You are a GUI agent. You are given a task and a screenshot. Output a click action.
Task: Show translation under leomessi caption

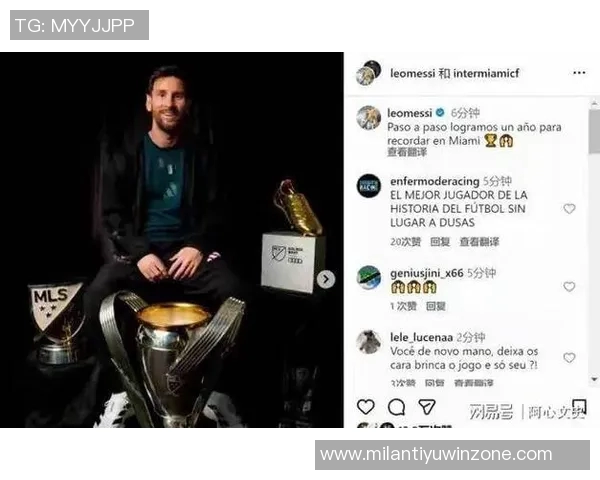(x=407, y=152)
